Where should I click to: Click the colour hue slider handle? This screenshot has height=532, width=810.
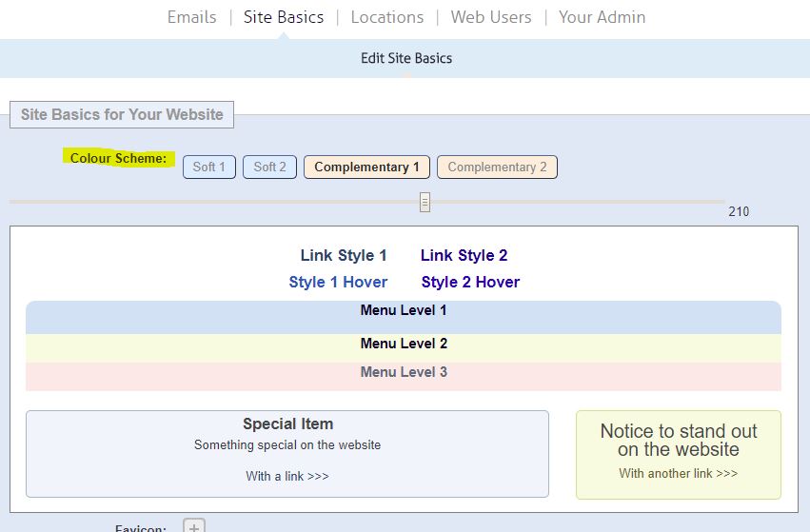[425, 202]
